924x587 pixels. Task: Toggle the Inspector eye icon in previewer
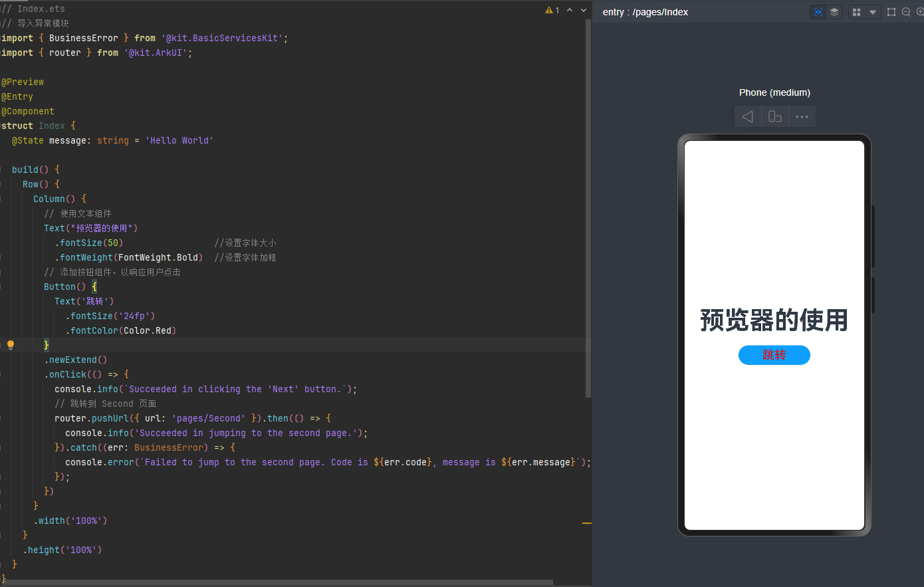click(x=818, y=12)
